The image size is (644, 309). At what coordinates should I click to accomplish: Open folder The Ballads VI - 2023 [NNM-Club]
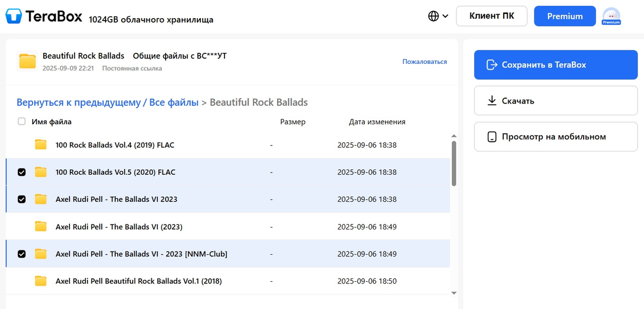(141, 254)
